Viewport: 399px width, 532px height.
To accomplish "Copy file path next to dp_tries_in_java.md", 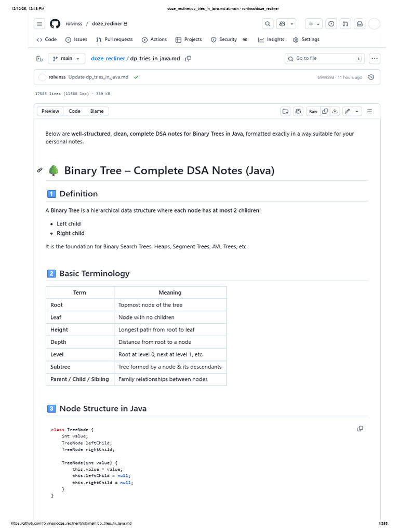I will tap(188, 59).
